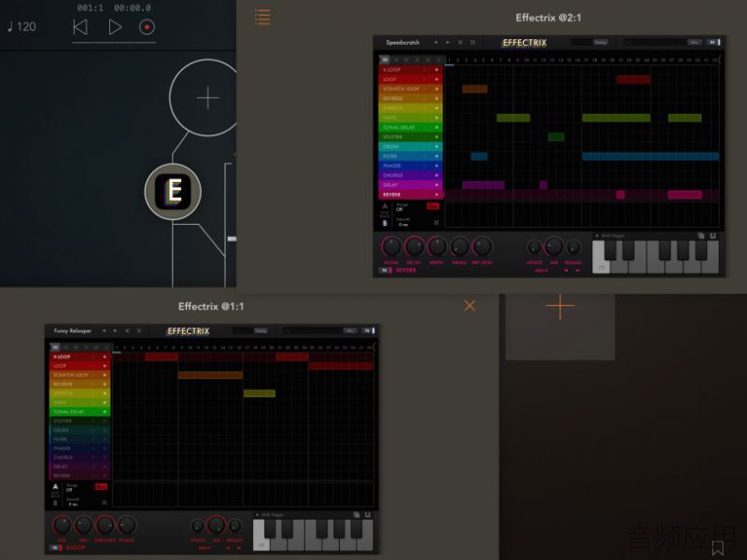Open the Effectrix E node icon
The height and width of the screenshot is (560, 747).
[x=174, y=191]
